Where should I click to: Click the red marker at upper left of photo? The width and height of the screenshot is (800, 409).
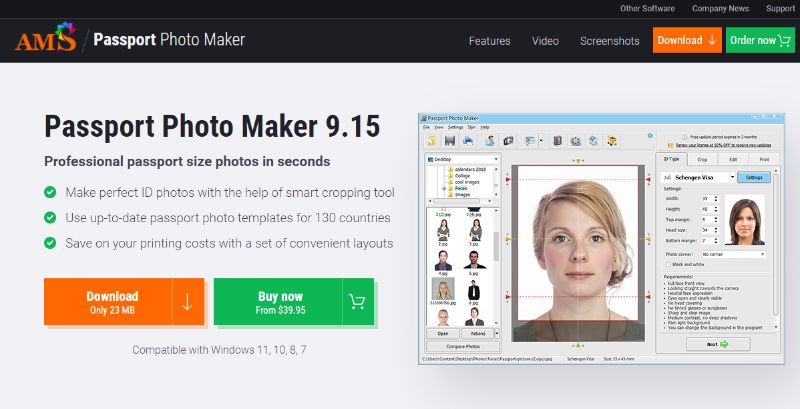[508, 180]
